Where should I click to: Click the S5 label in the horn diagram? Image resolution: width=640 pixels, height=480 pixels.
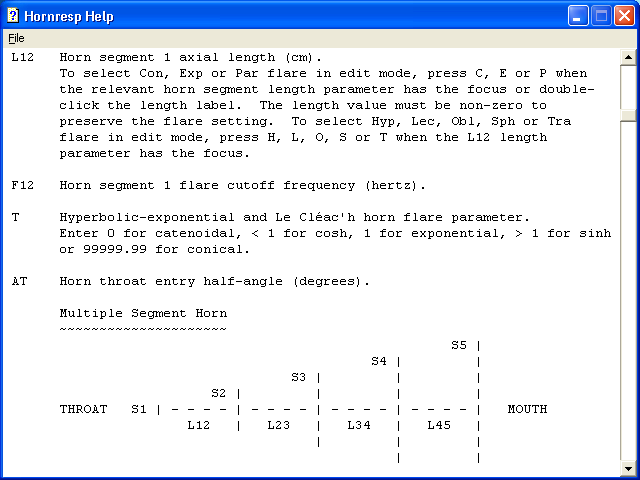[x=459, y=345]
